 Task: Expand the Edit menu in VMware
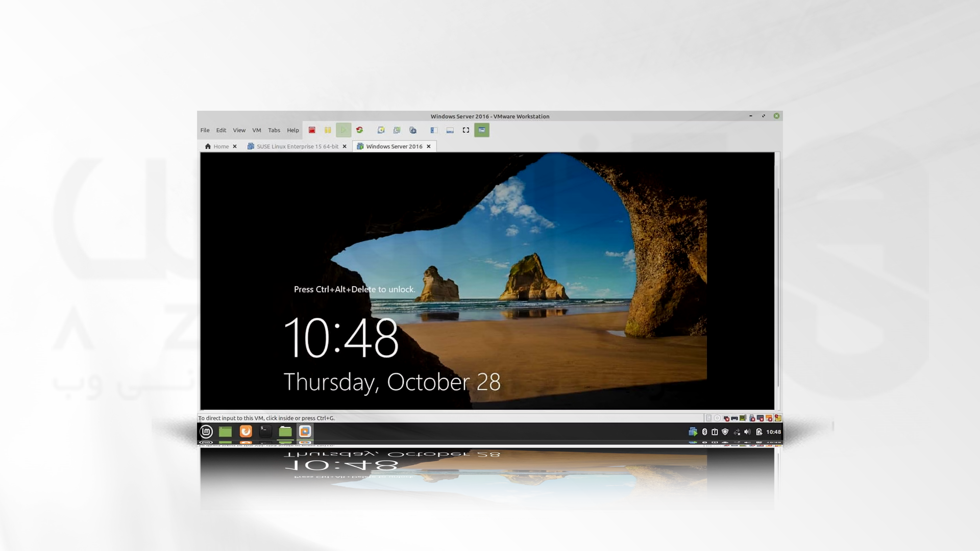221,129
